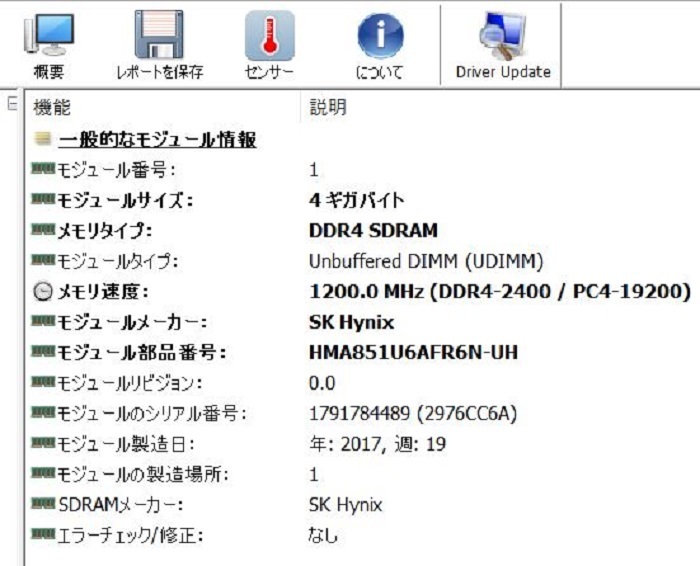Viewport: 700px width, 566px height.
Task: Click the clock icon beside メモリ速度
Action: [x=42, y=291]
